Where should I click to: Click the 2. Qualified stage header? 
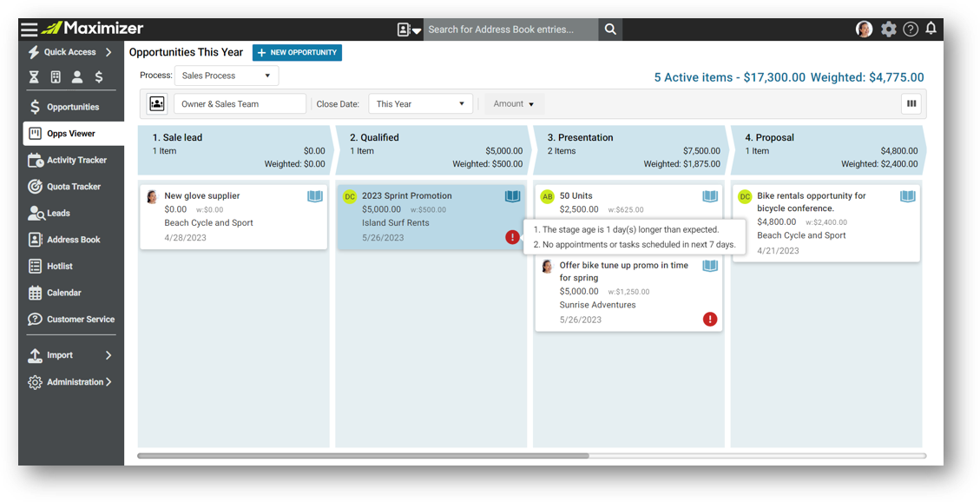click(432, 150)
